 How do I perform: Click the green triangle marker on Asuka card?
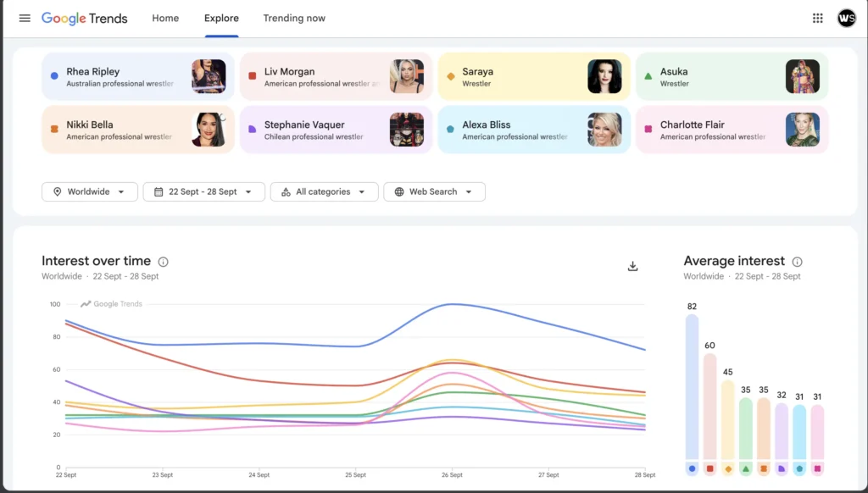coord(648,75)
